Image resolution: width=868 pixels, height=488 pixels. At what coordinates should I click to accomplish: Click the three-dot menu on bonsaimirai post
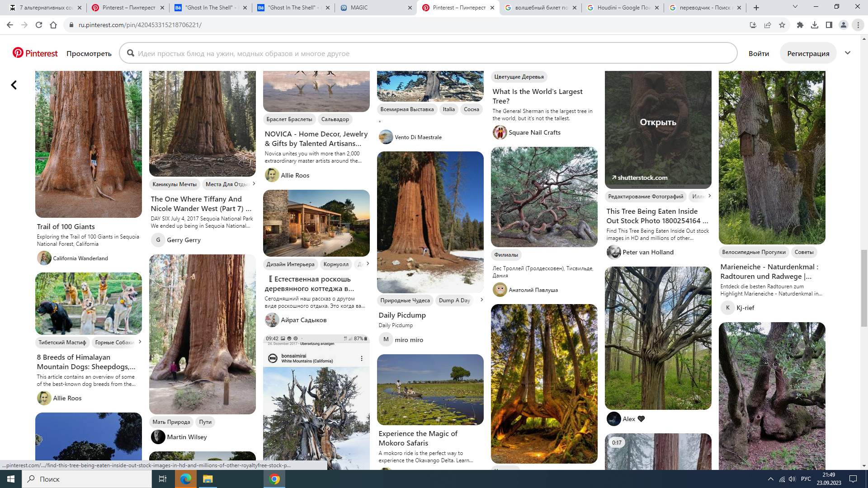pyautogui.click(x=361, y=358)
